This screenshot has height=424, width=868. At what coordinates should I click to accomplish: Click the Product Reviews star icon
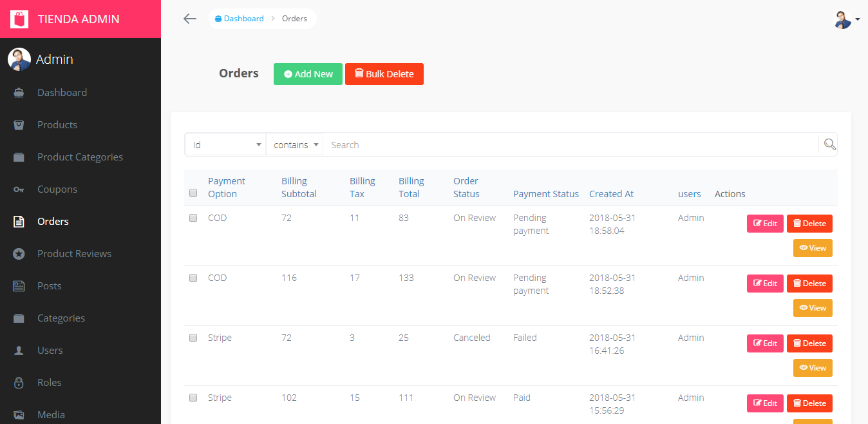pyautogui.click(x=19, y=254)
